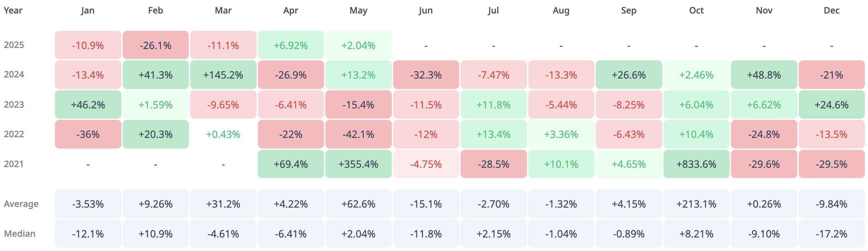868x251 pixels.
Task: Click the 2023 December +24.6% cell
Action: point(831,105)
